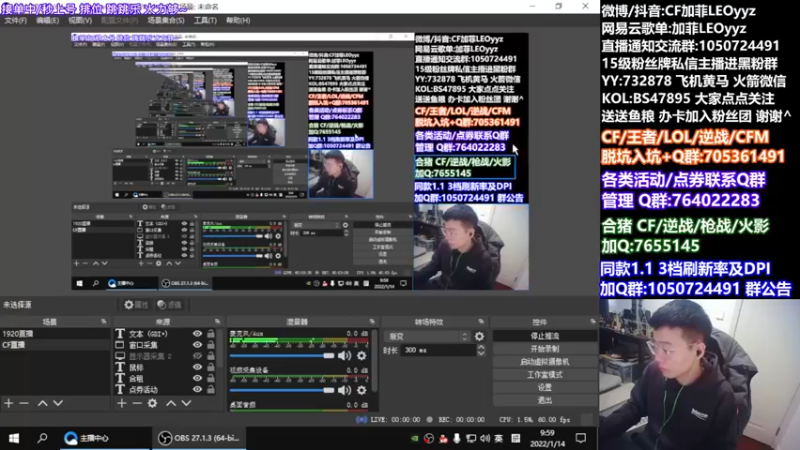Open 麦克风/Aux audio settings gear
This screenshot has width=800, height=450.
pos(362,356)
